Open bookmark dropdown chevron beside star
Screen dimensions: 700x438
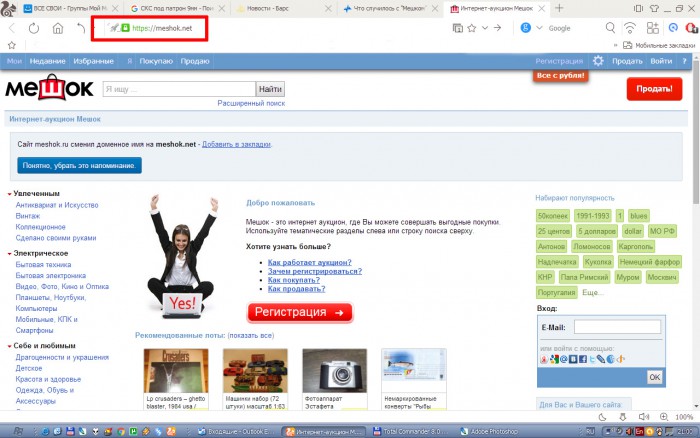(x=485, y=28)
